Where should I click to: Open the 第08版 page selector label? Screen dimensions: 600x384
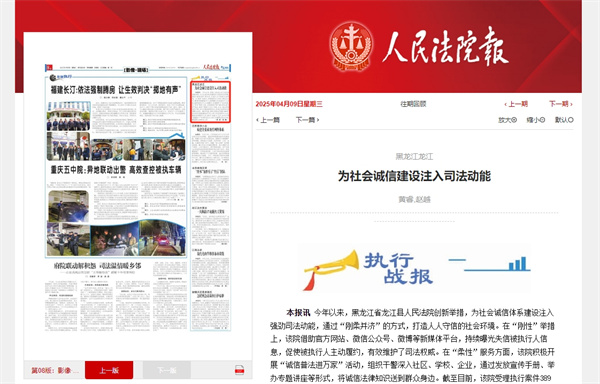(x=55, y=370)
